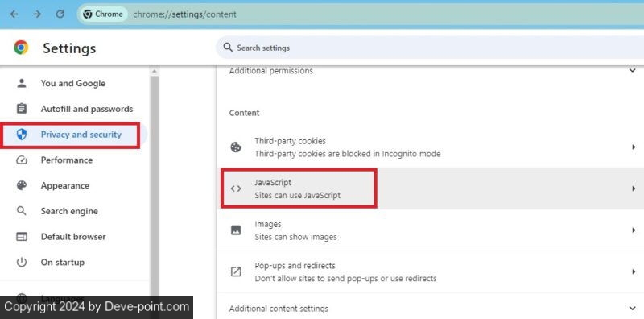
Task: Open Third-party cookies arrow on right
Action: coord(634,147)
